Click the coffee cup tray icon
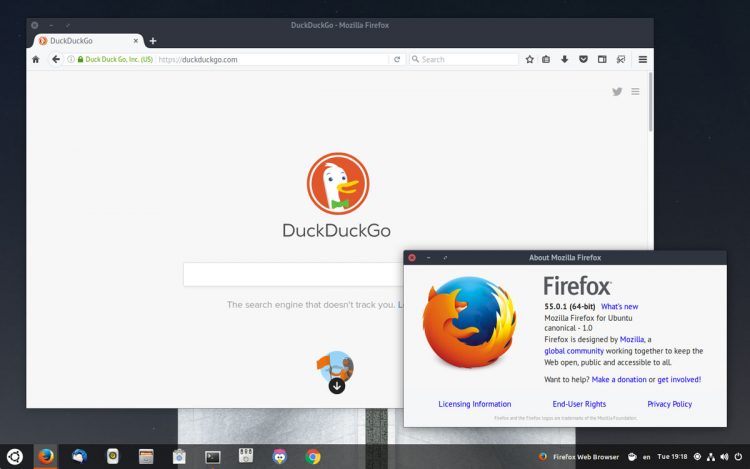 tap(632, 457)
